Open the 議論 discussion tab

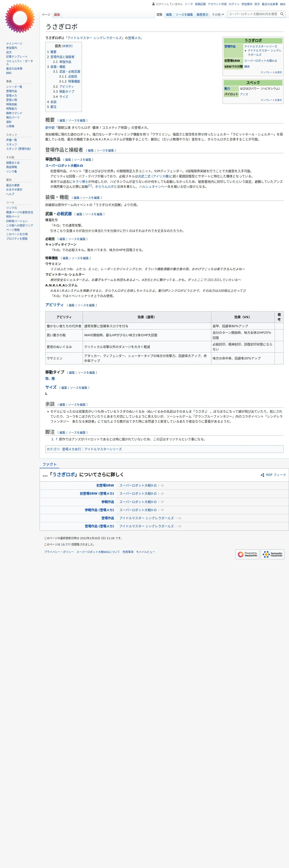pyautogui.click(x=57, y=14)
